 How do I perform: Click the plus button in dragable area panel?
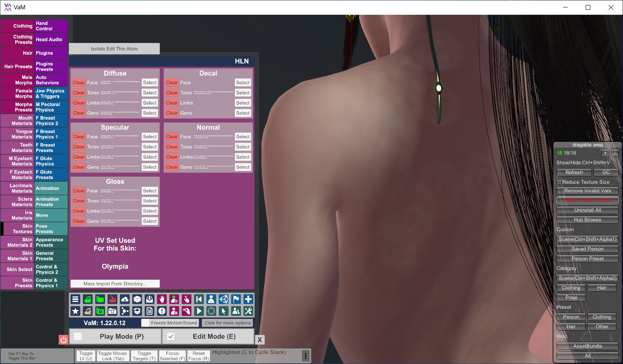[605, 153]
